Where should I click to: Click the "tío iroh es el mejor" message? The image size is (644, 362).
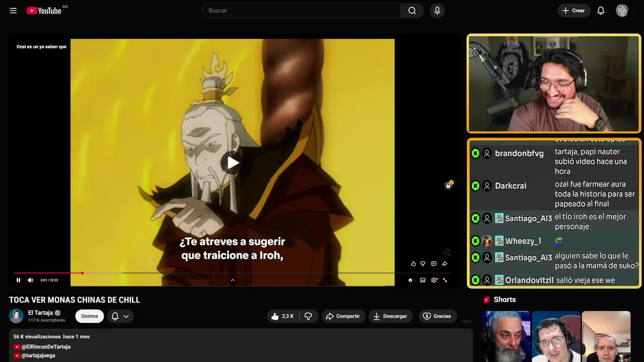591,221
